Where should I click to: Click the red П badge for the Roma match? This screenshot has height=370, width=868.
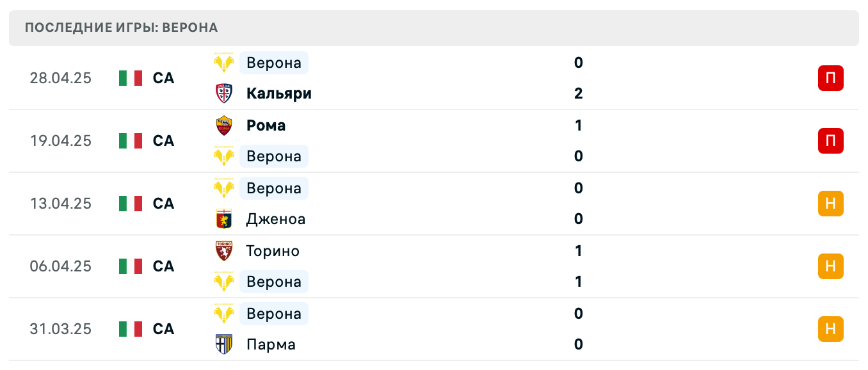click(830, 141)
